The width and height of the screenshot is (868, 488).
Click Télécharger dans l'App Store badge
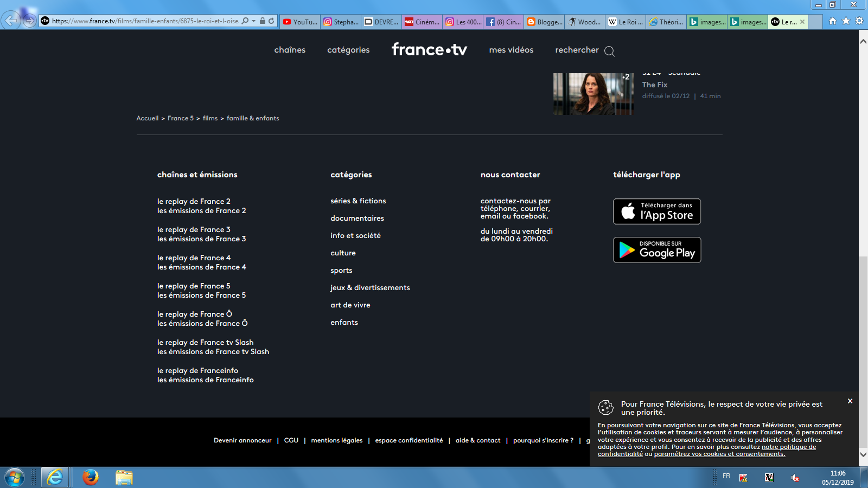(657, 211)
